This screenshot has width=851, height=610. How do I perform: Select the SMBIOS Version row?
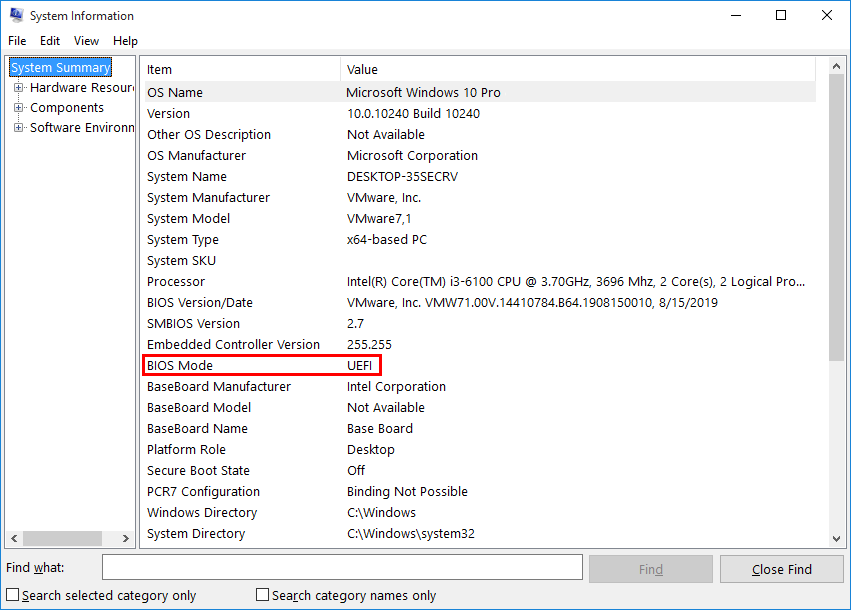(x=480, y=323)
